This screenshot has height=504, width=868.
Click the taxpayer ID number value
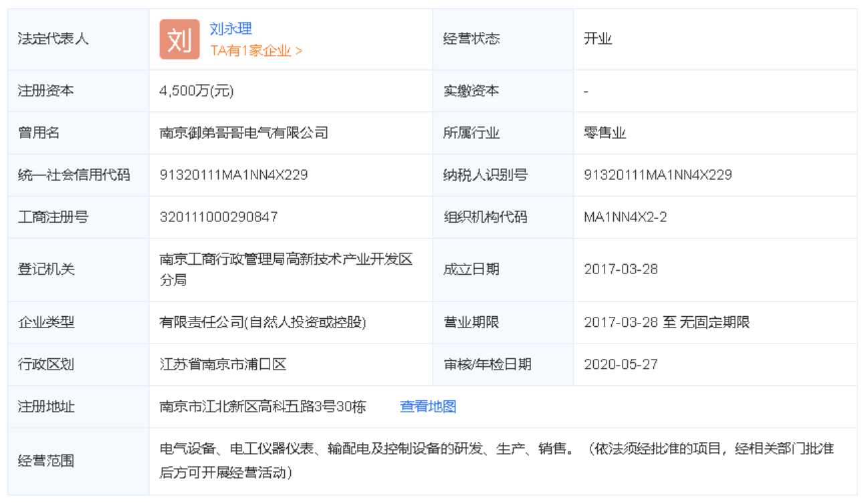tap(657, 175)
